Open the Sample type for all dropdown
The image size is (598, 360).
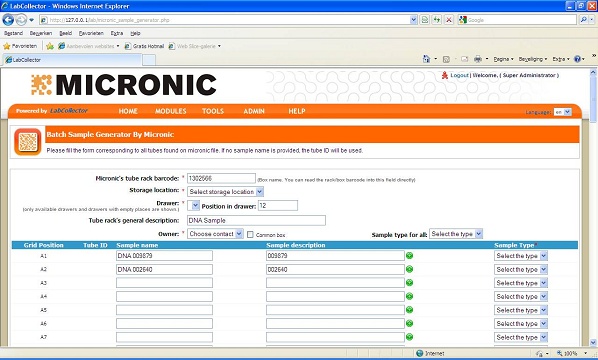456,234
